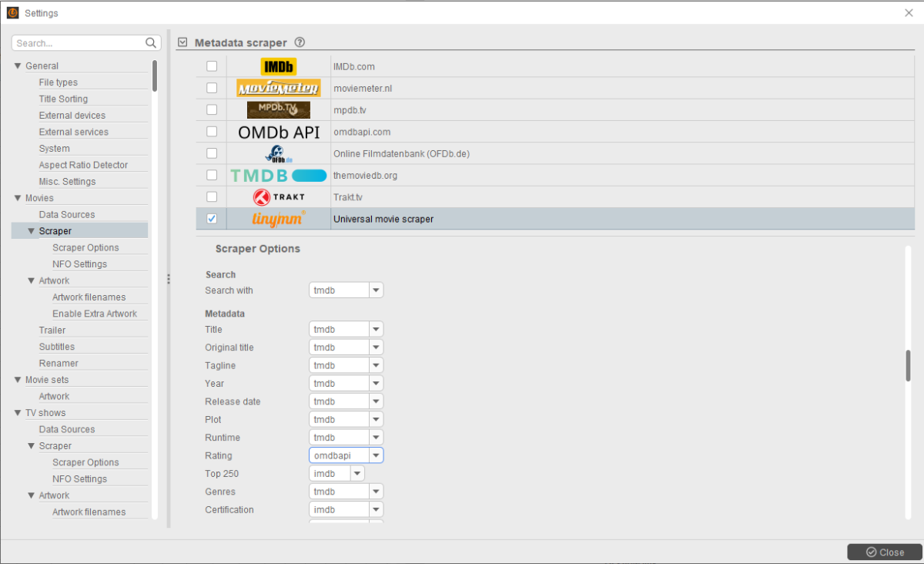Click the TMDB logo icon
Viewport: 924px width, 564px height.
click(x=278, y=176)
